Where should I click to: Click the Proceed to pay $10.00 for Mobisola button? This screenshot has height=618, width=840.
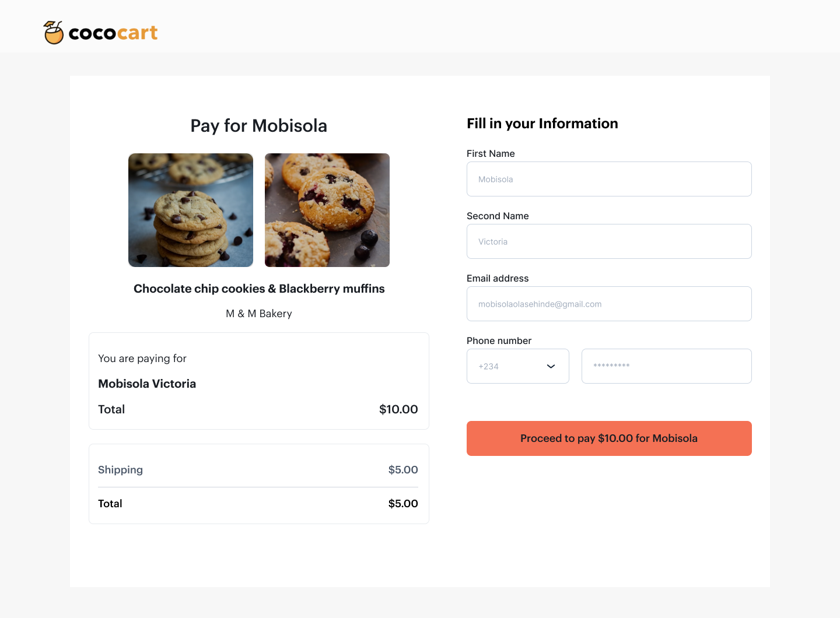pyautogui.click(x=609, y=438)
